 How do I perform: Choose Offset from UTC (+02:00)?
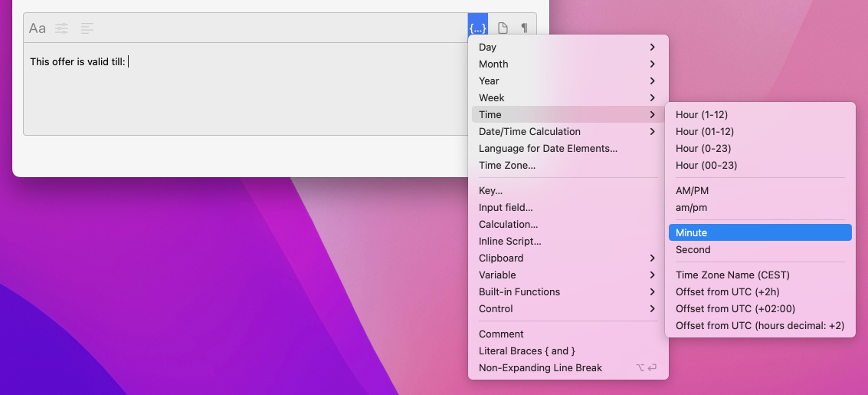[x=758, y=309]
